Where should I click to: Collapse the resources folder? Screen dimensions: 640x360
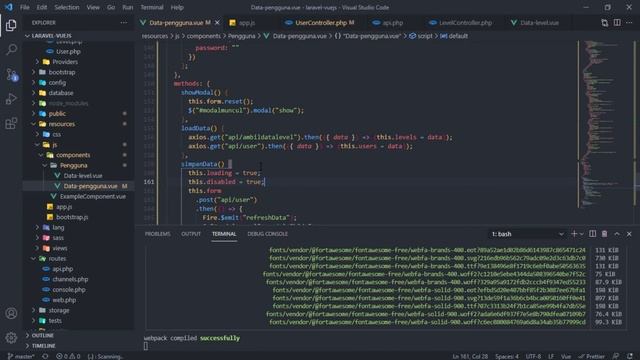pos(62,124)
